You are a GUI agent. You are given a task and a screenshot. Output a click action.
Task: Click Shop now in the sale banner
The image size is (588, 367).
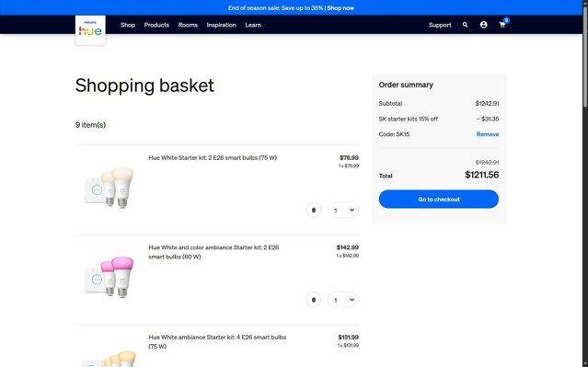tap(340, 8)
